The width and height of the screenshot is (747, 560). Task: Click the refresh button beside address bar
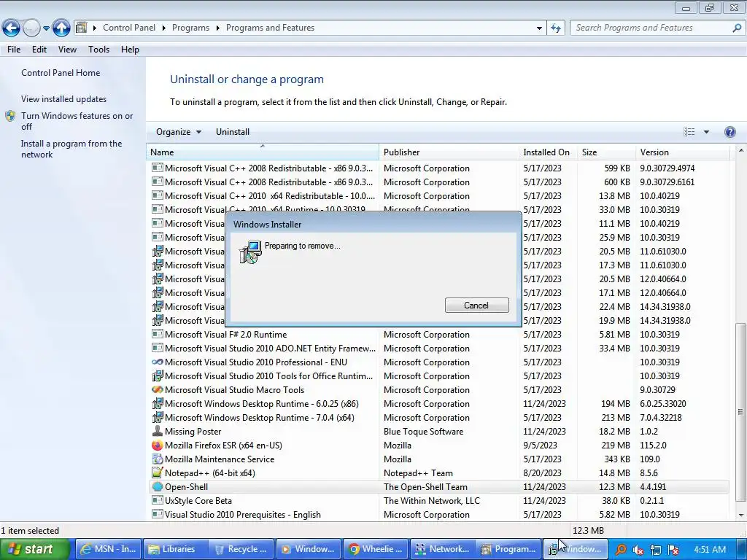click(556, 28)
